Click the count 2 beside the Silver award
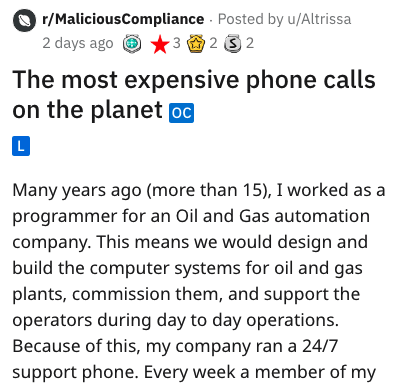This screenshot has height=388, width=393. tap(250, 43)
